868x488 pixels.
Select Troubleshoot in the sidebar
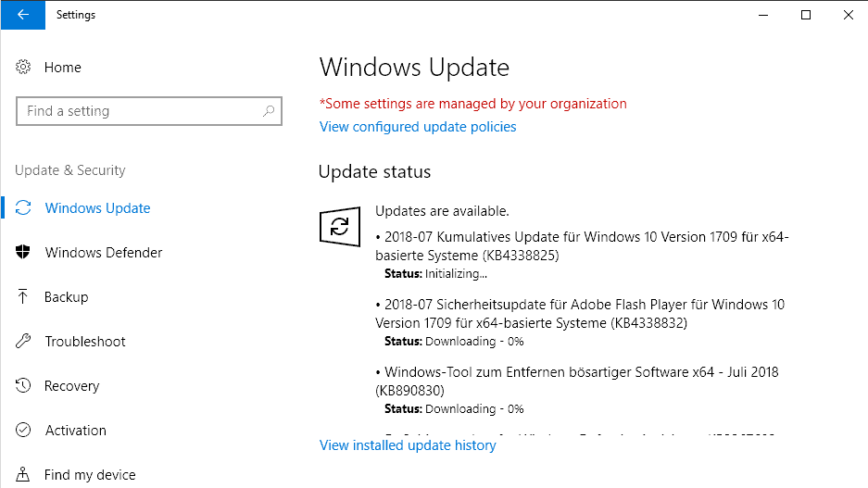[85, 342]
